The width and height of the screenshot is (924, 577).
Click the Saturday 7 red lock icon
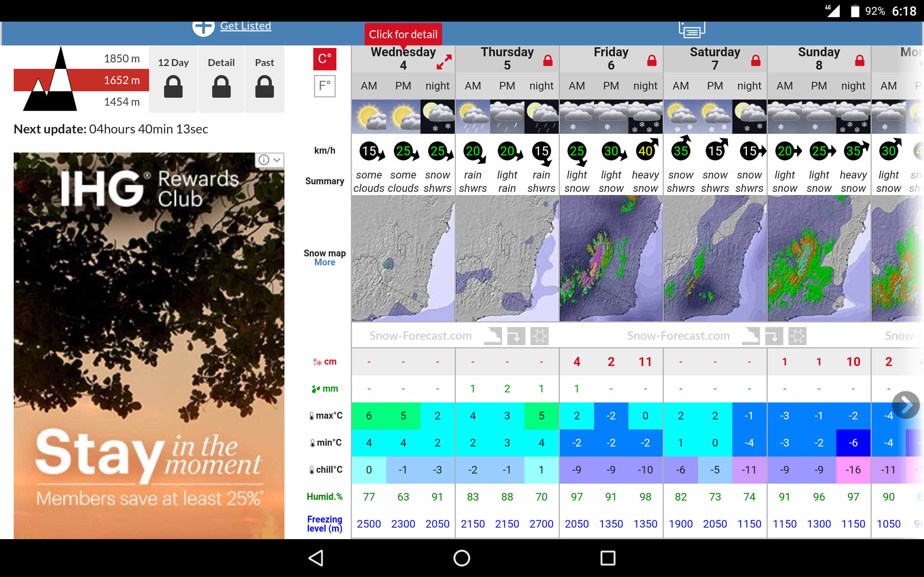click(x=755, y=60)
